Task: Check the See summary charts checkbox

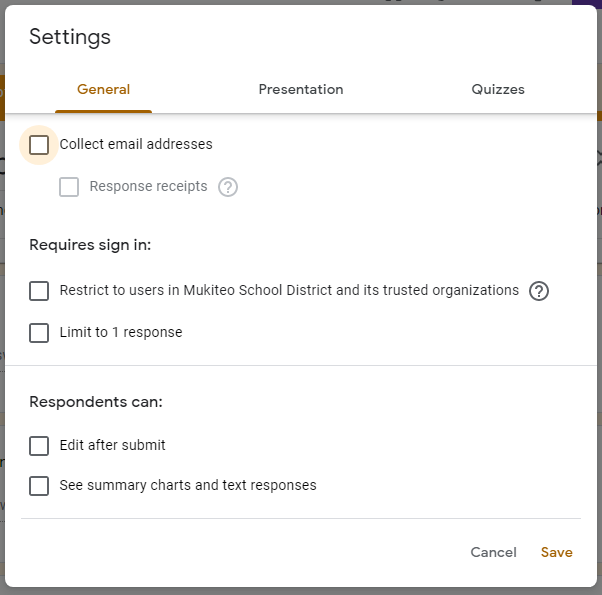Action: 39,486
